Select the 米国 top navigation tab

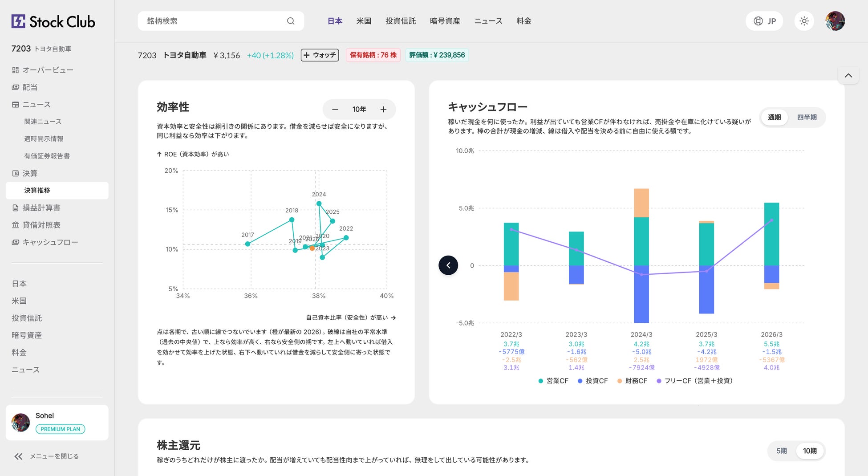click(x=364, y=21)
